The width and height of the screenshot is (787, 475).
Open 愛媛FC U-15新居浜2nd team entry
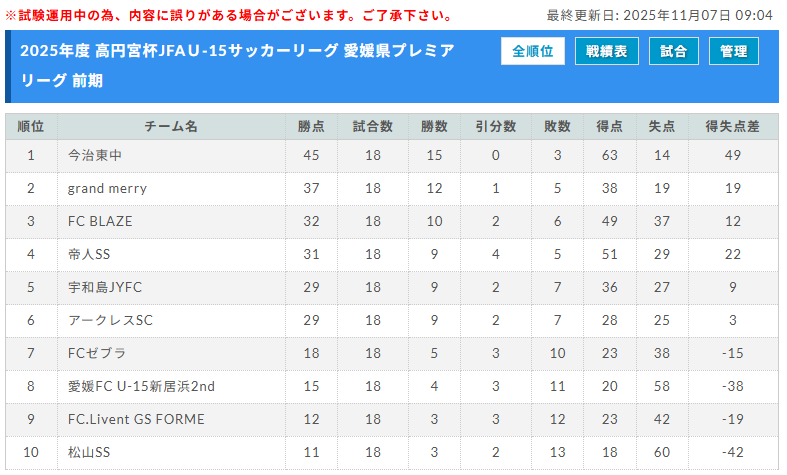(141, 386)
